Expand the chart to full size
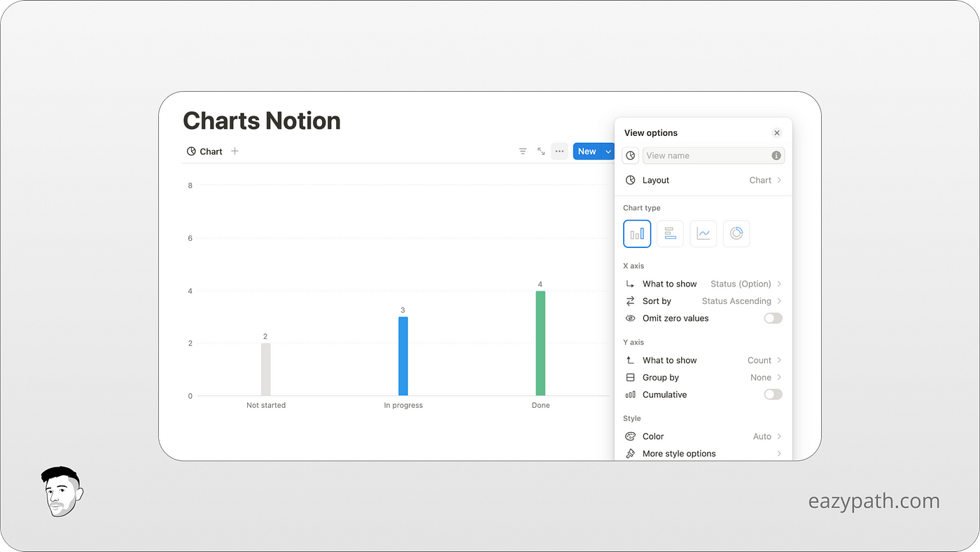 (x=540, y=151)
